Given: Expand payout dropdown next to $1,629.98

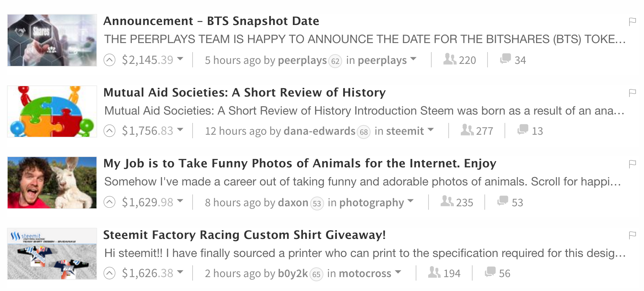Looking at the screenshot, I should [x=180, y=201].
